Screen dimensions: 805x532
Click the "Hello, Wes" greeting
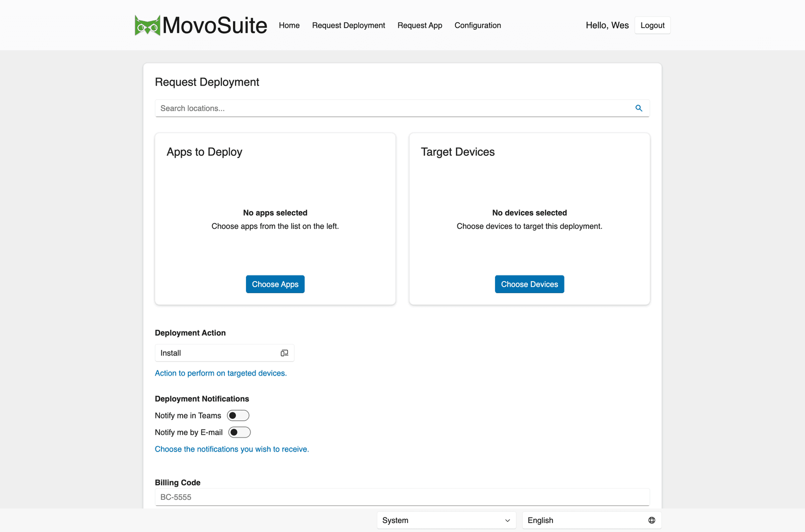(607, 25)
